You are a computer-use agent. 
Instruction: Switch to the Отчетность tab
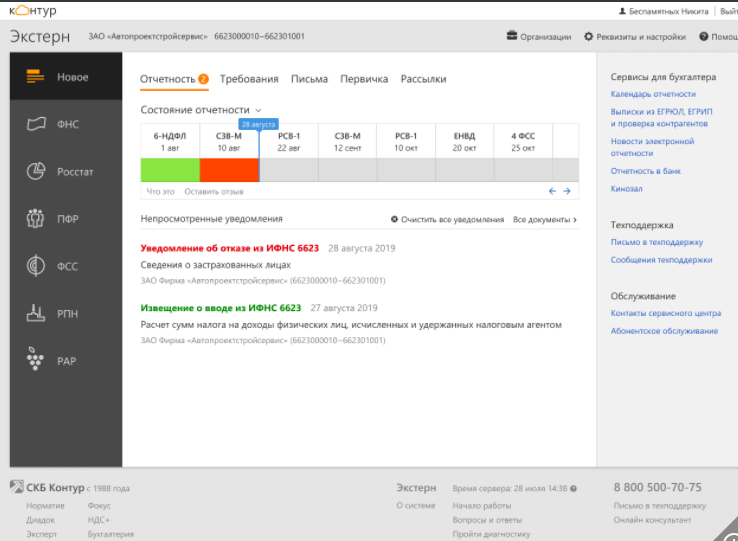[x=168, y=79]
